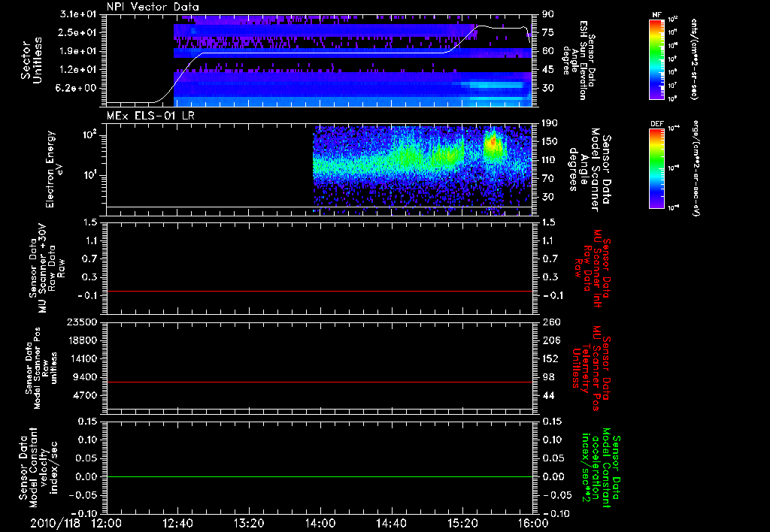Click the 12:40 time axis label

(x=177, y=523)
